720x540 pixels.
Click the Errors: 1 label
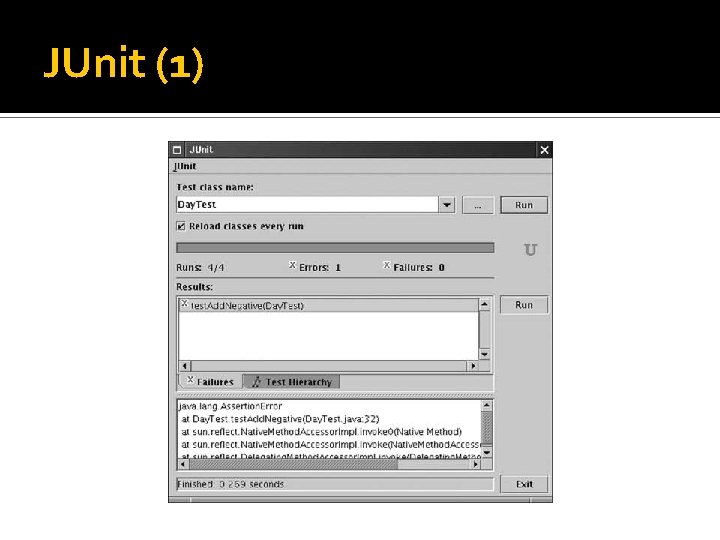(320, 268)
